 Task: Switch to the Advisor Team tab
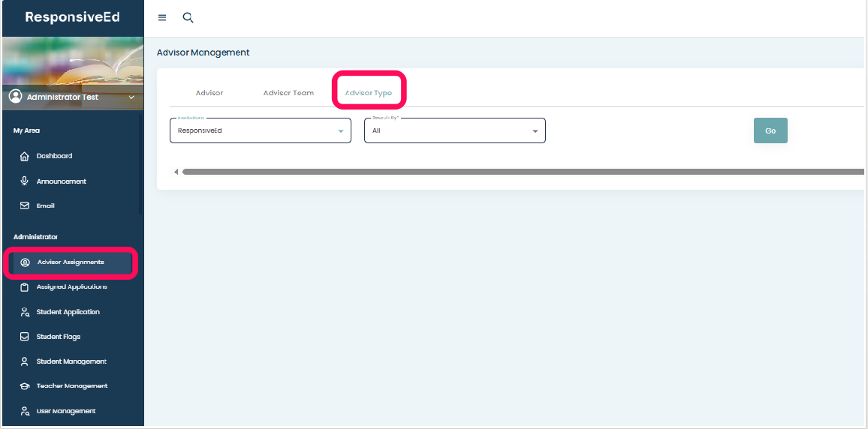tap(288, 93)
